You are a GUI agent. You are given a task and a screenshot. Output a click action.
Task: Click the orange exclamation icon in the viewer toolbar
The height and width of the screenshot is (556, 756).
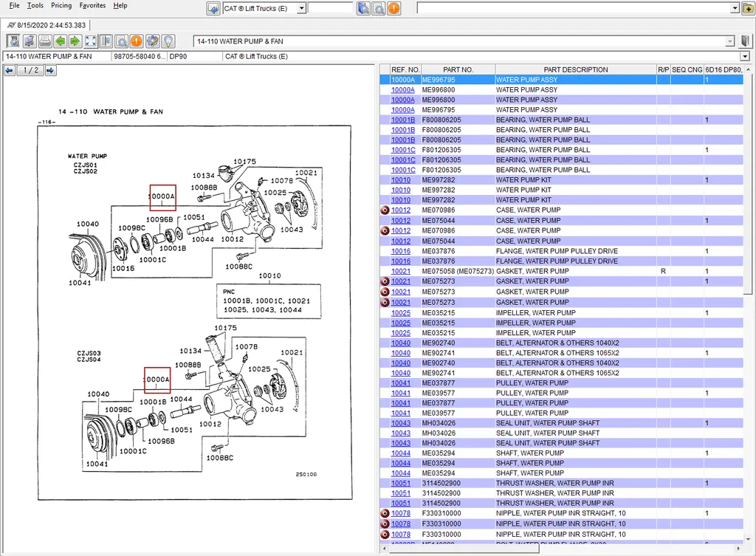[x=137, y=41]
